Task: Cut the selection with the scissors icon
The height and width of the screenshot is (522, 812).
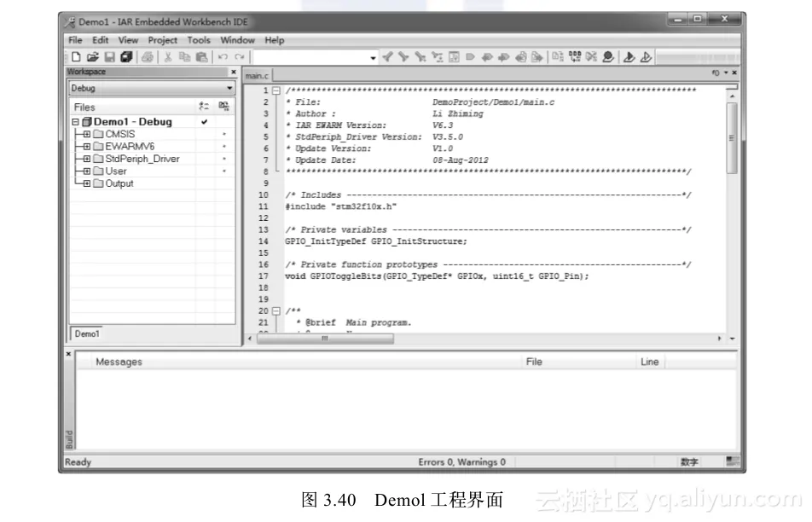Action: pos(168,57)
